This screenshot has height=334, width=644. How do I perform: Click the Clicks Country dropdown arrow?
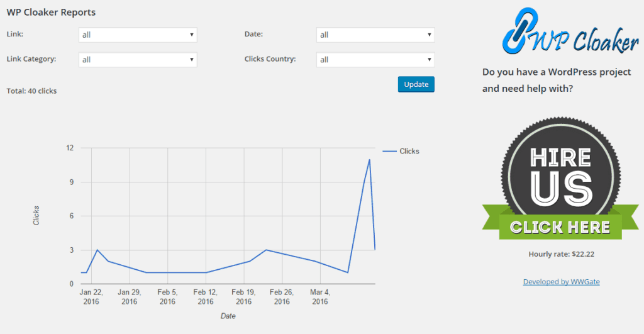click(x=429, y=60)
